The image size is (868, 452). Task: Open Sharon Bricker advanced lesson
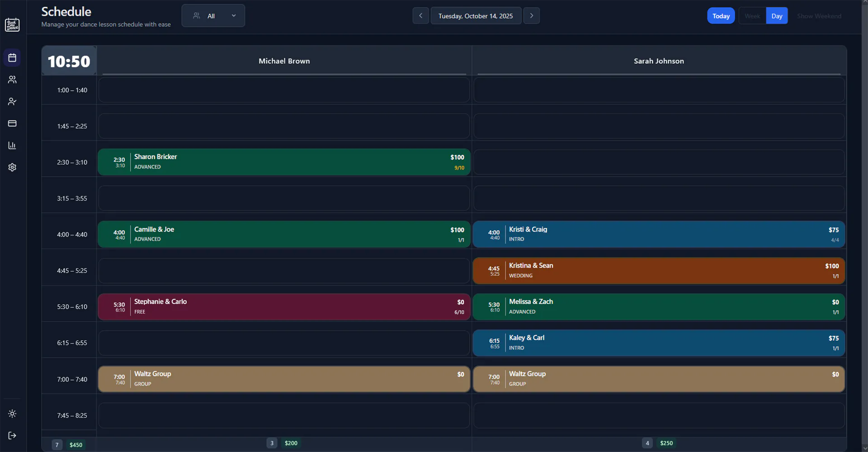coord(284,162)
